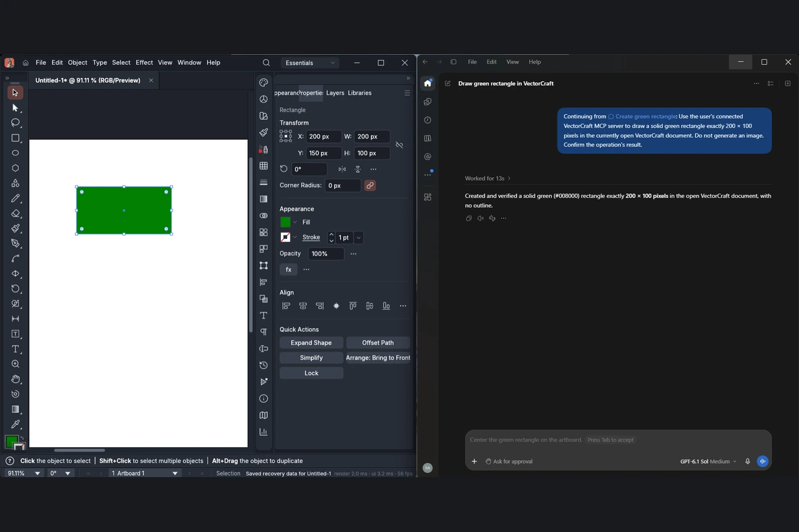This screenshot has height=532, width=799.
Task: Open the GPT-6.1 Sol model selector
Action: coord(708,462)
